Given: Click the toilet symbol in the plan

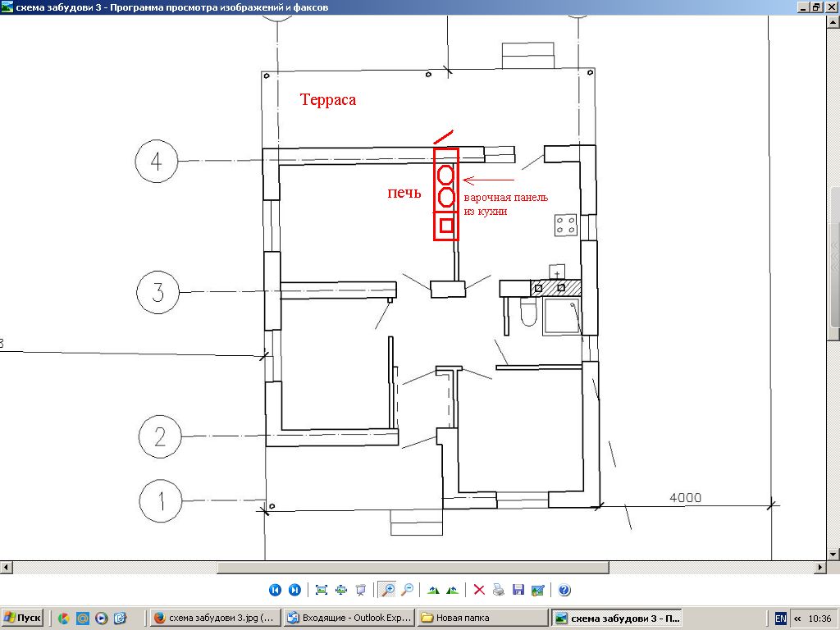Looking at the screenshot, I should tap(529, 312).
